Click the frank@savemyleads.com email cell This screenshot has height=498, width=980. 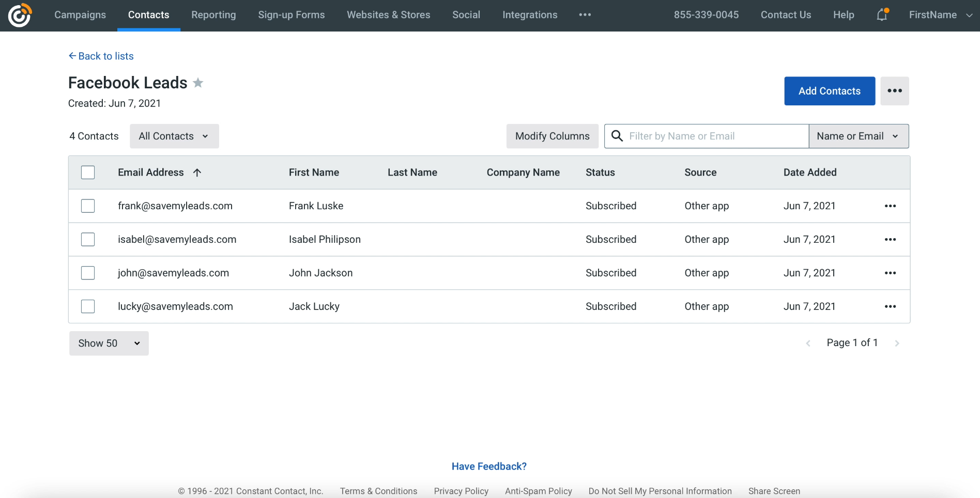click(x=175, y=206)
